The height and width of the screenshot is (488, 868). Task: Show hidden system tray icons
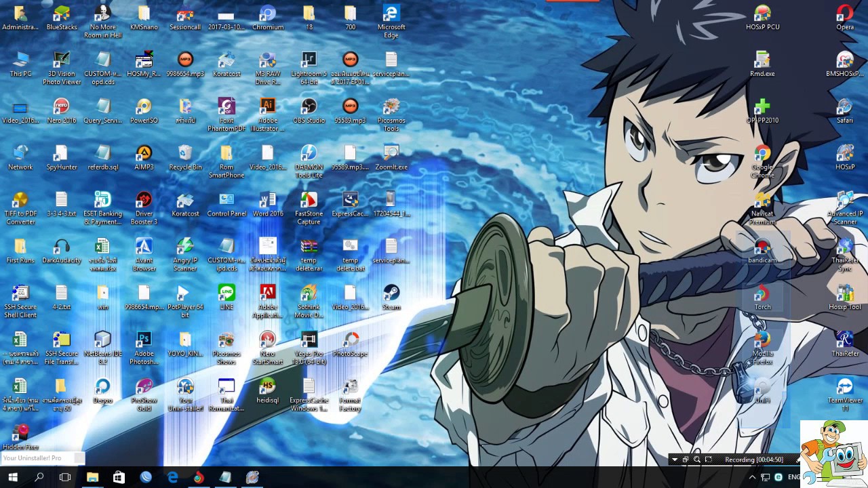coord(751,478)
